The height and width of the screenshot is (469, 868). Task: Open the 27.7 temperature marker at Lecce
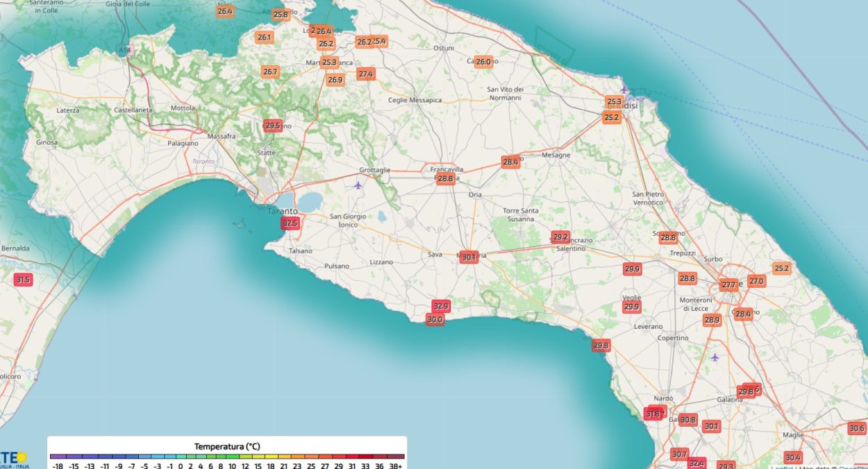pyautogui.click(x=728, y=284)
